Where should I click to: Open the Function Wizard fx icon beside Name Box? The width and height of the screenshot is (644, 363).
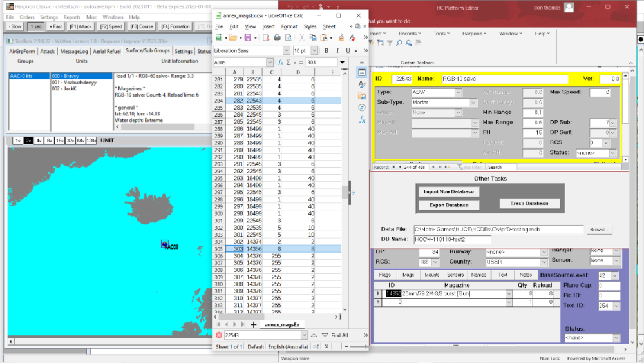coord(281,63)
